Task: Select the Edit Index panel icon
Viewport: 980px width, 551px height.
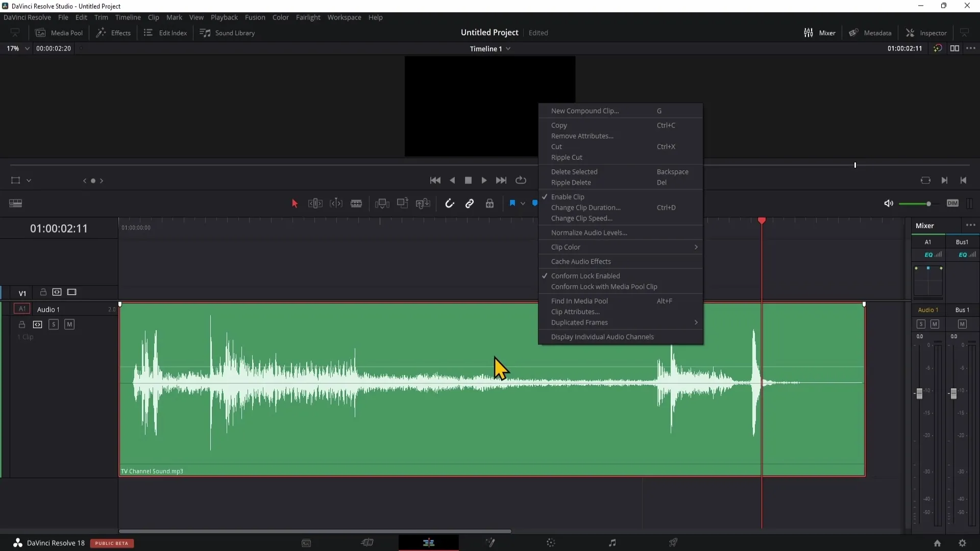Action: click(x=148, y=32)
